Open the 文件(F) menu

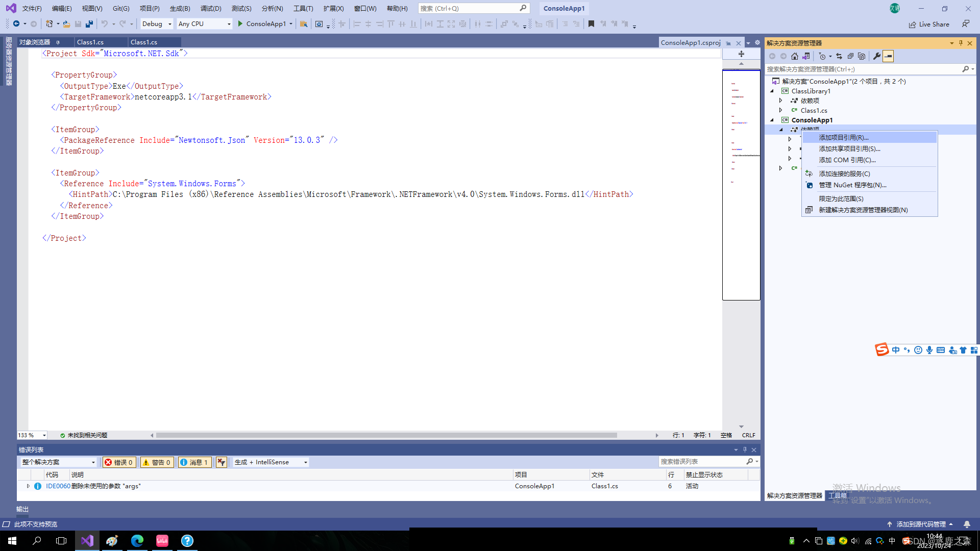tap(32, 9)
